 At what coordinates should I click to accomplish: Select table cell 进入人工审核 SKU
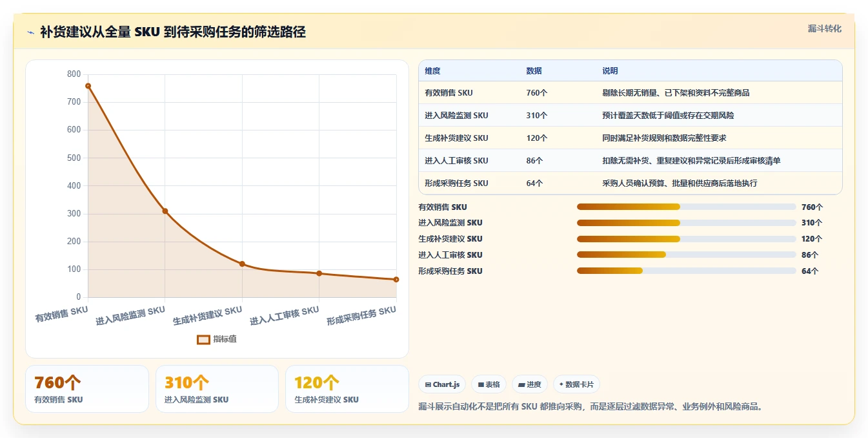coord(456,161)
